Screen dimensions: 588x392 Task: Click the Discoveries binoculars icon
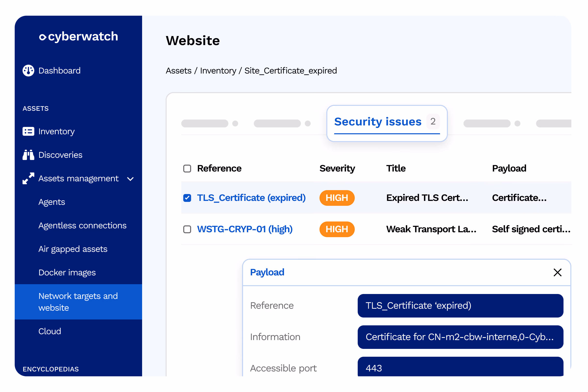pos(28,155)
